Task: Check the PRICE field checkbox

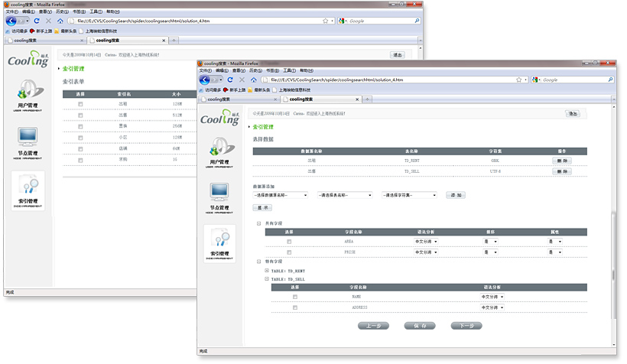Action: click(x=289, y=252)
